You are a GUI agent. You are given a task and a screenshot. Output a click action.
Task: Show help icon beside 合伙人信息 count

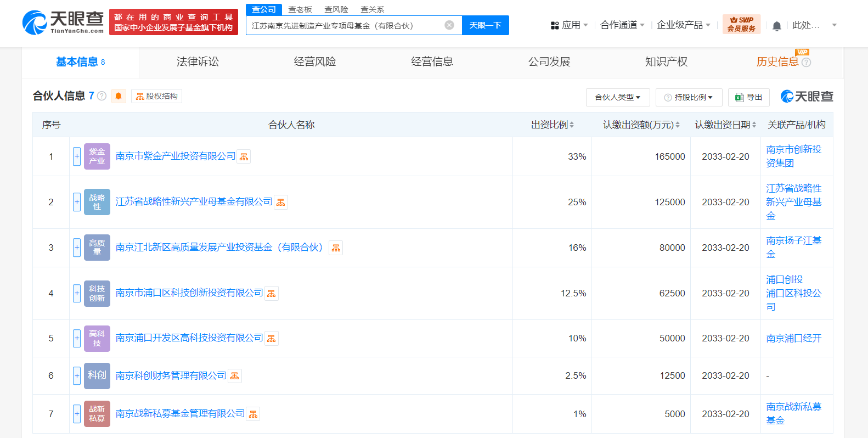(x=102, y=96)
